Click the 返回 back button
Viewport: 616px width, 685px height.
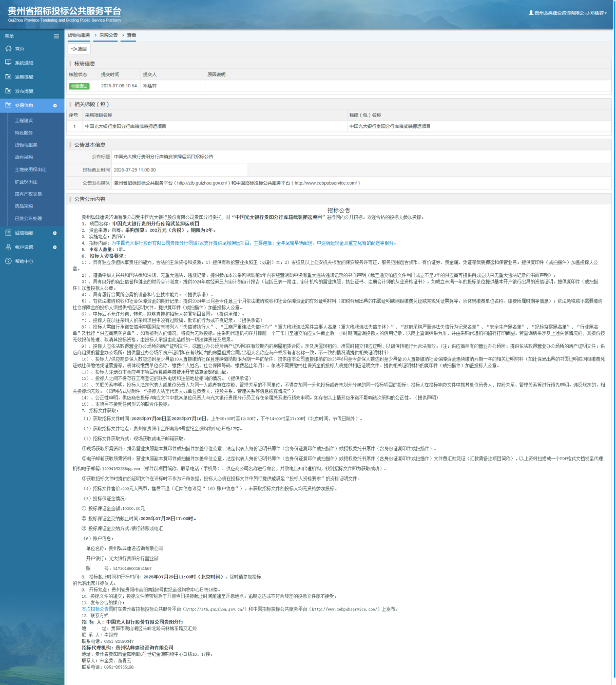[x=79, y=49]
